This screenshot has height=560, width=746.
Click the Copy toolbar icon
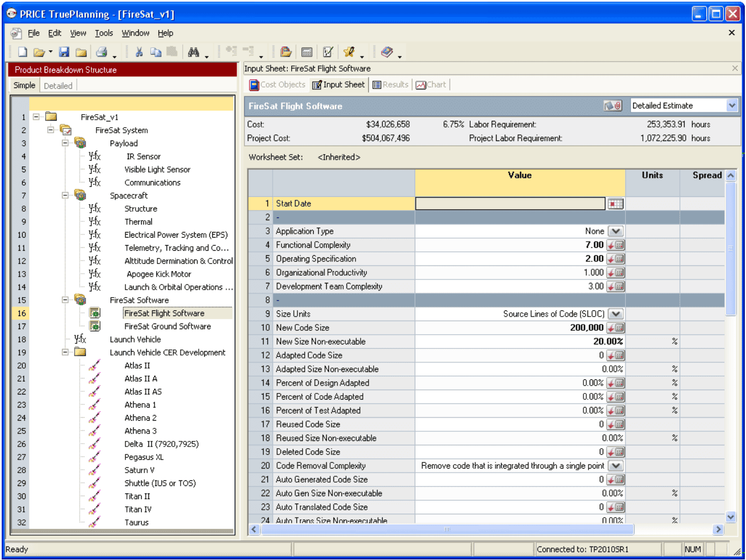click(x=156, y=53)
